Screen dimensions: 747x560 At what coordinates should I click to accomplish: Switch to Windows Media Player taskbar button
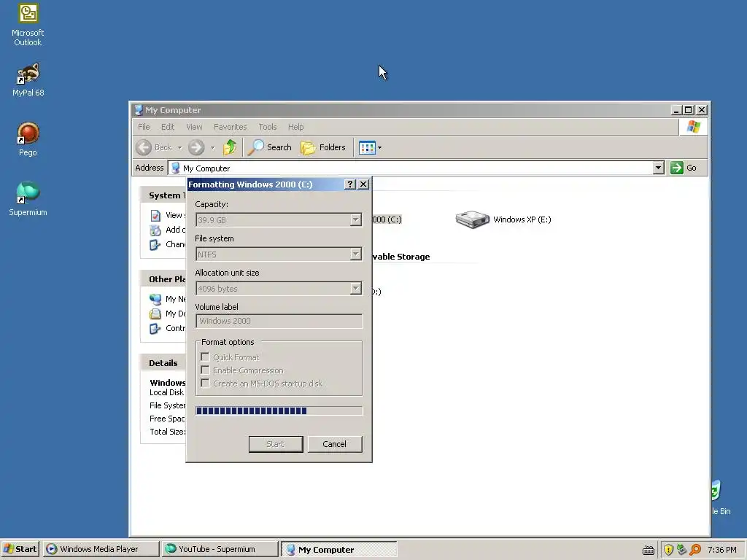pyautogui.click(x=101, y=549)
